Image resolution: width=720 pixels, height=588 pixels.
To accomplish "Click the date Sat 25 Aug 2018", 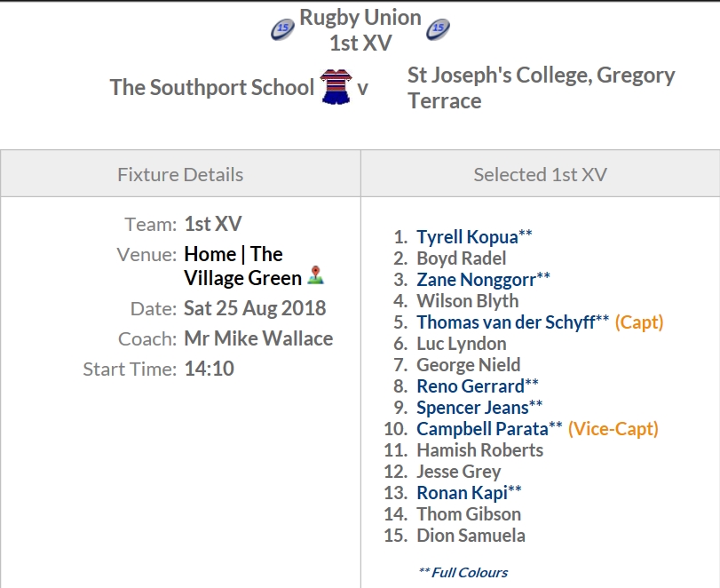I will click(x=255, y=308).
